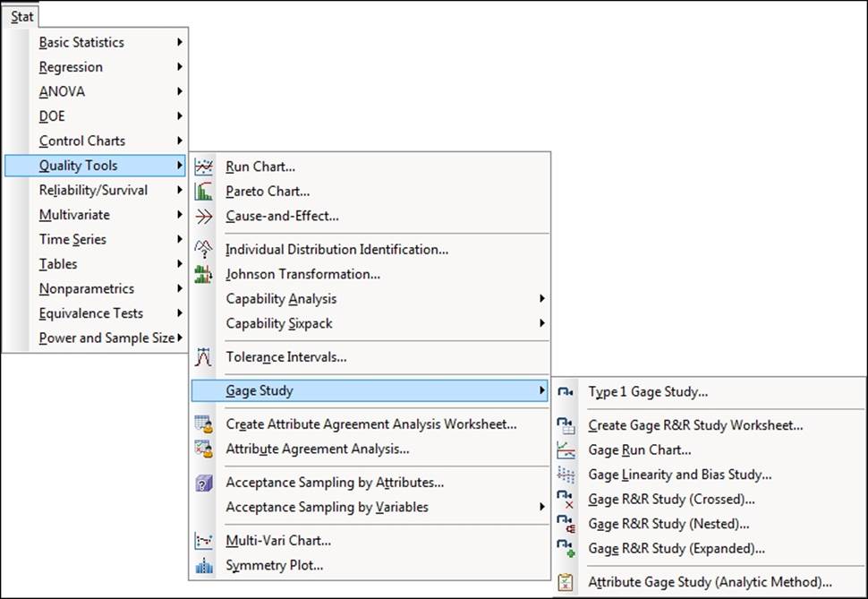Select Create Gage R&R Study Worksheet
This screenshot has height=599, width=868.
click(695, 425)
